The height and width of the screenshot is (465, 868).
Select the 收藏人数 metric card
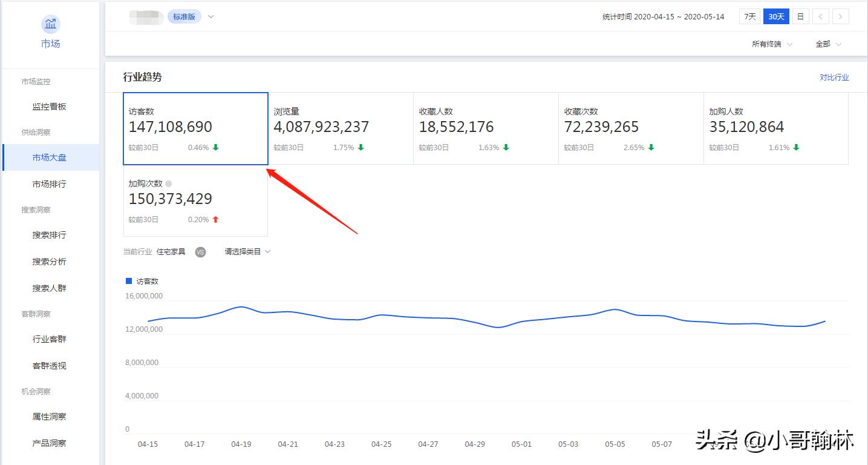[485, 128]
